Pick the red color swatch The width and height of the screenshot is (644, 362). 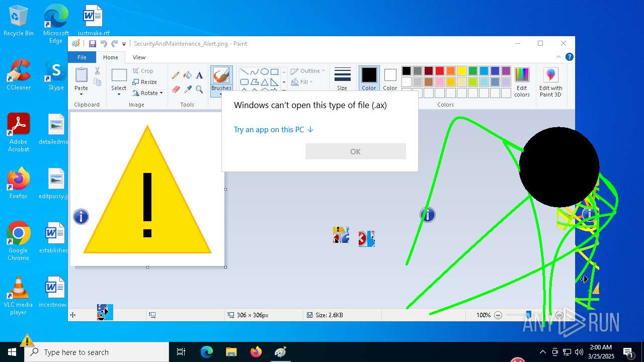tap(440, 71)
